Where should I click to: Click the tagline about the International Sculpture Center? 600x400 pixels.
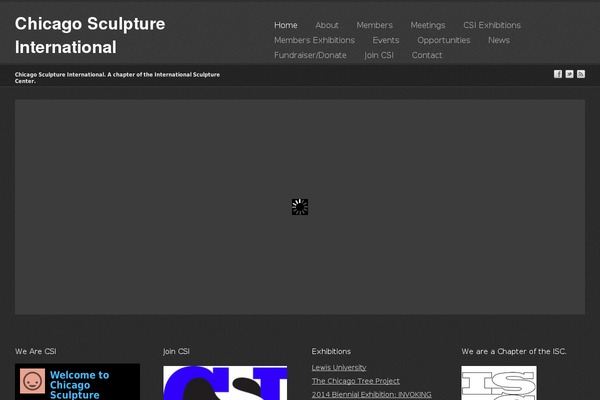(117, 78)
